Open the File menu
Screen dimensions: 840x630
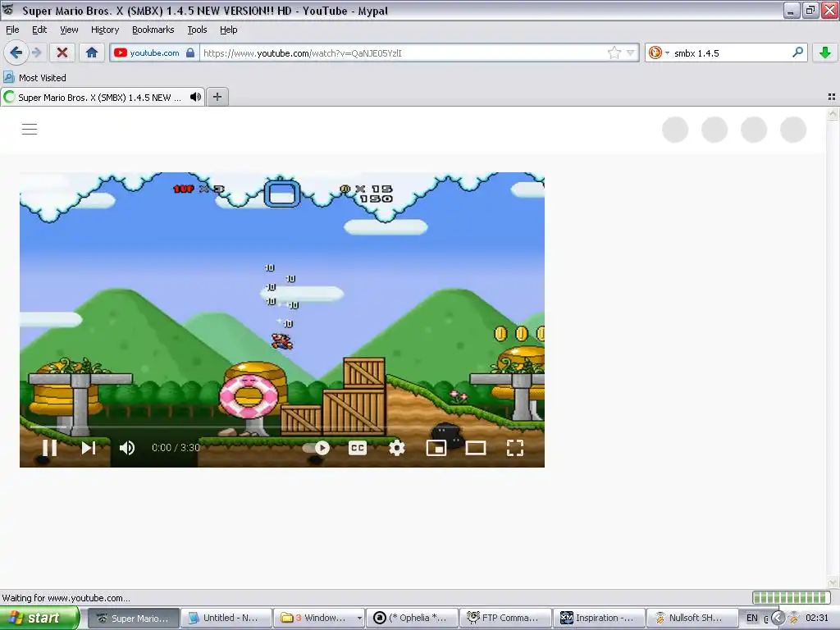tap(12, 30)
